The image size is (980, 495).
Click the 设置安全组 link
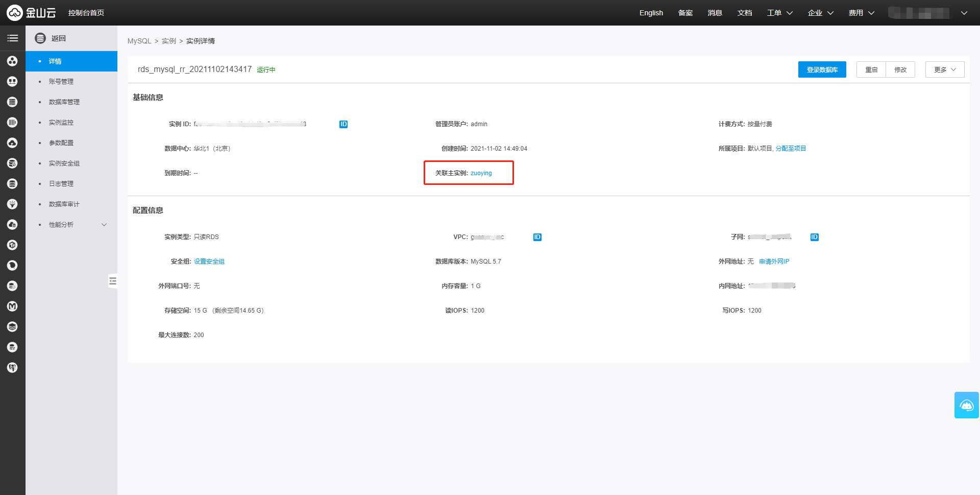(x=209, y=262)
